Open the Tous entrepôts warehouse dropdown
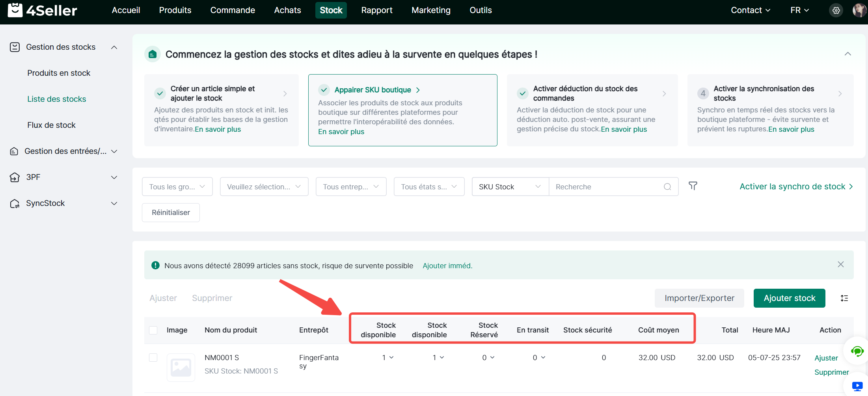 pyautogui.click(x=350, y=187)
